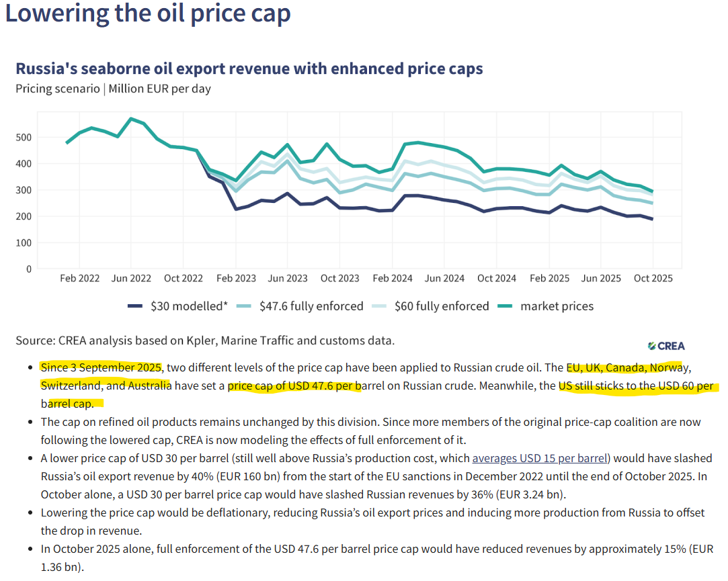Select the "Jun 2024" x-axis label

pos(444,278)
